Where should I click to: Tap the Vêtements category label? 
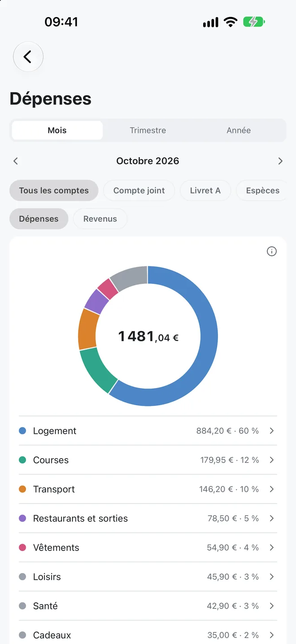(x=56, y=547)
